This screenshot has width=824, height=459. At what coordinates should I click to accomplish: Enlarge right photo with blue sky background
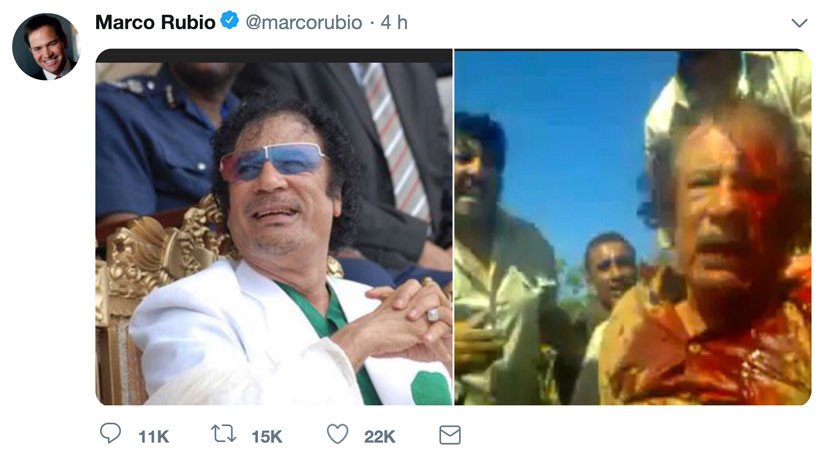tap(633, 227)
